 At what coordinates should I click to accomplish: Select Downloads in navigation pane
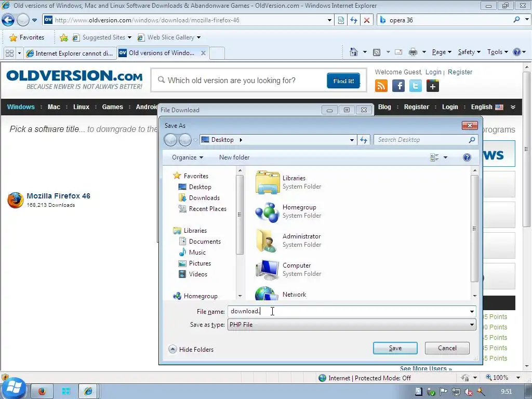pos(204,198)
